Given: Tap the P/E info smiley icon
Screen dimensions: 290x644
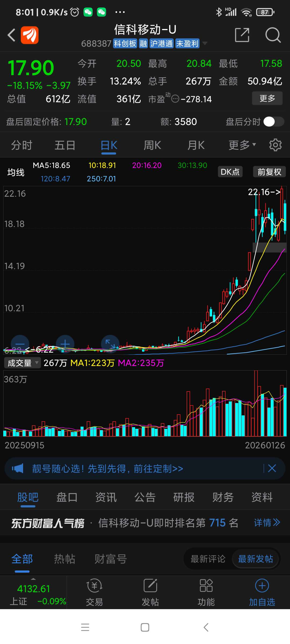Looking at the screenshot, I should (x=175, y=99).
